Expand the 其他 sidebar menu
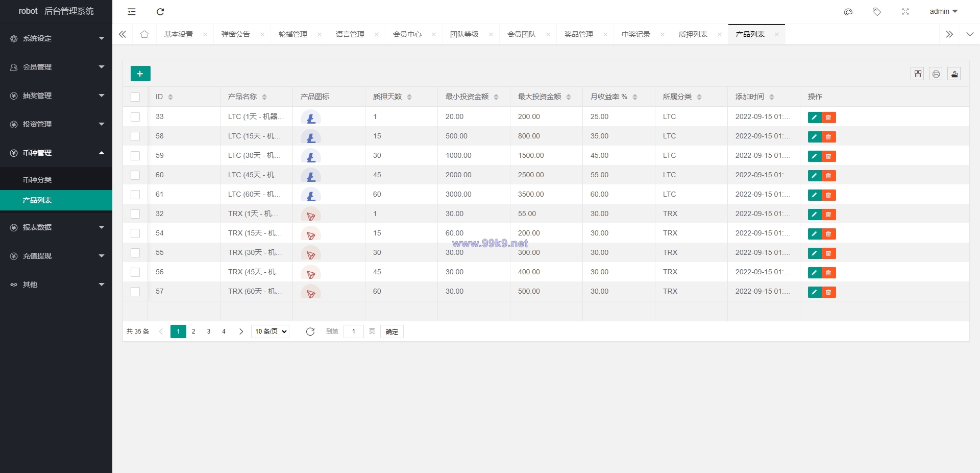 pyautogui.click(x=56, y=285)
